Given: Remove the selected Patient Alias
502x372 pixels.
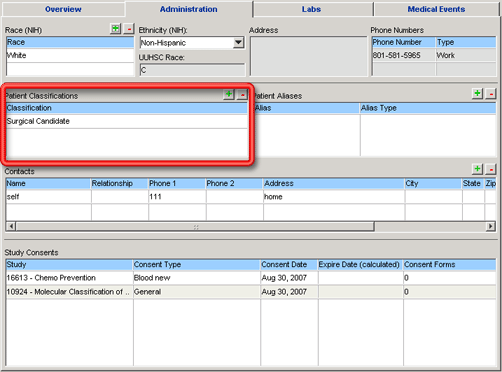Looking at the screenshot, I should [x=491, y=94].
